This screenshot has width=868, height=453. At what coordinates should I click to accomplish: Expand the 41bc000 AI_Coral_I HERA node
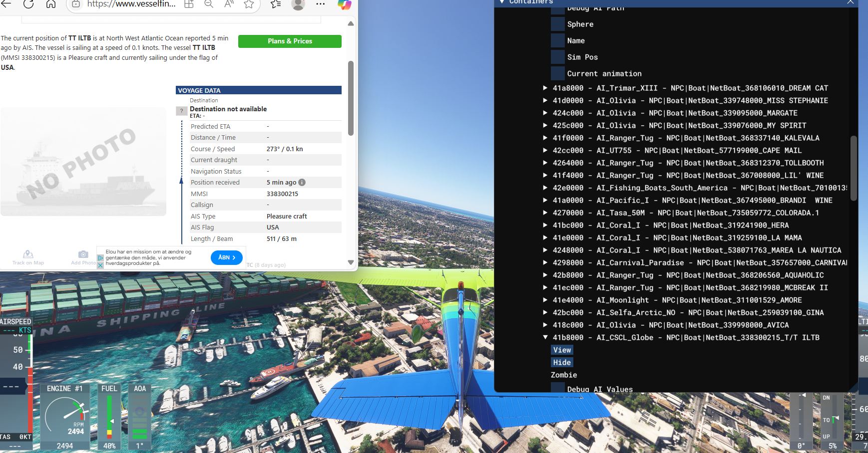(545, 225)
